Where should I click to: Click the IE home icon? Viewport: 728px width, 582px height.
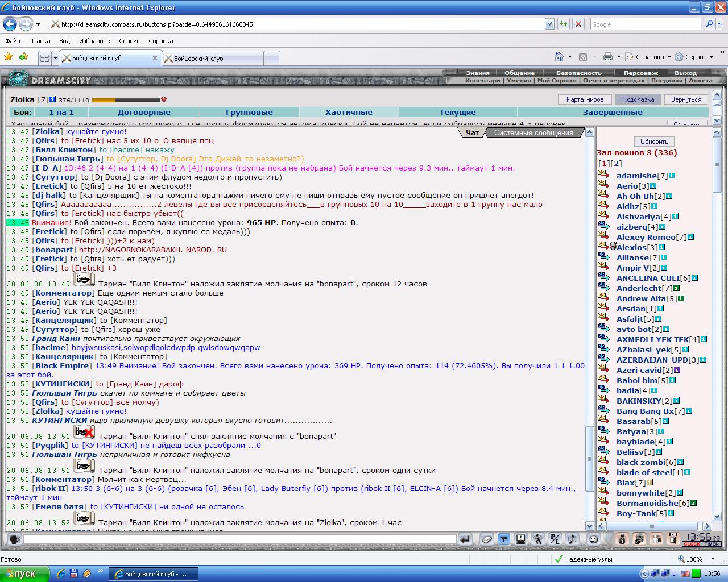[560, 57]
